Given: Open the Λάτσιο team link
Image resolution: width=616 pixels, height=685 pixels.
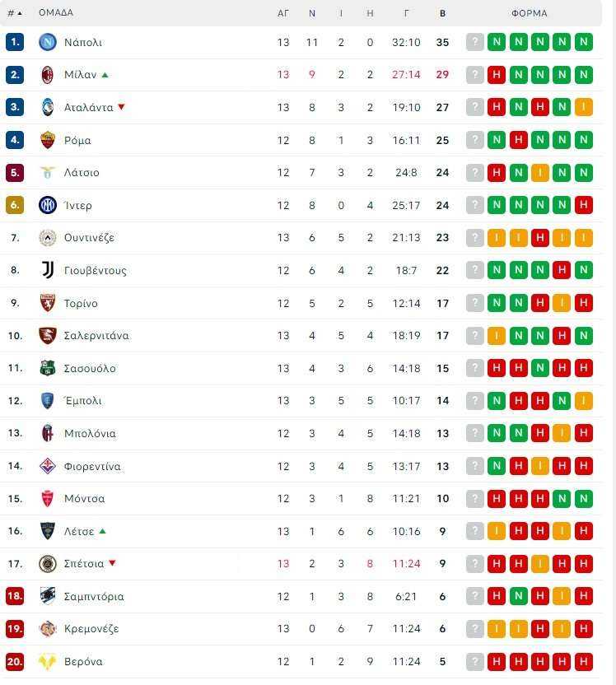Looking at the screenshot, I should 82,173.
